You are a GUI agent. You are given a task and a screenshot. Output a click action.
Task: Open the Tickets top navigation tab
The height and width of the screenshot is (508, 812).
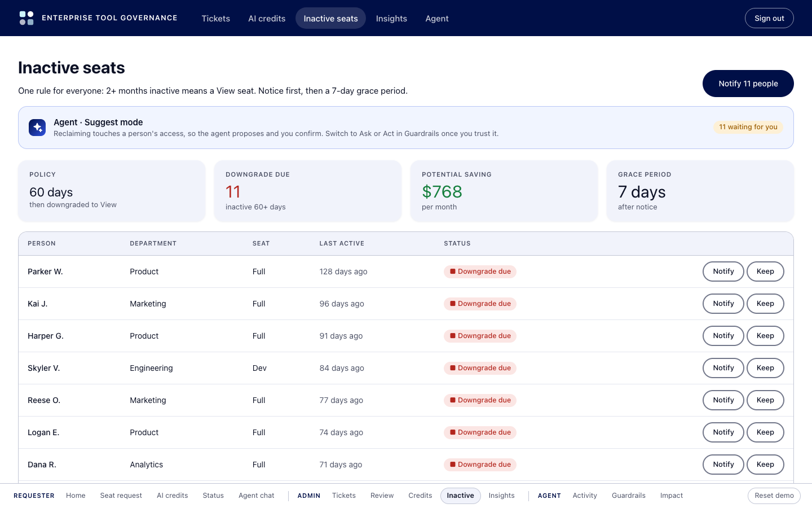[x=216, y=18]
